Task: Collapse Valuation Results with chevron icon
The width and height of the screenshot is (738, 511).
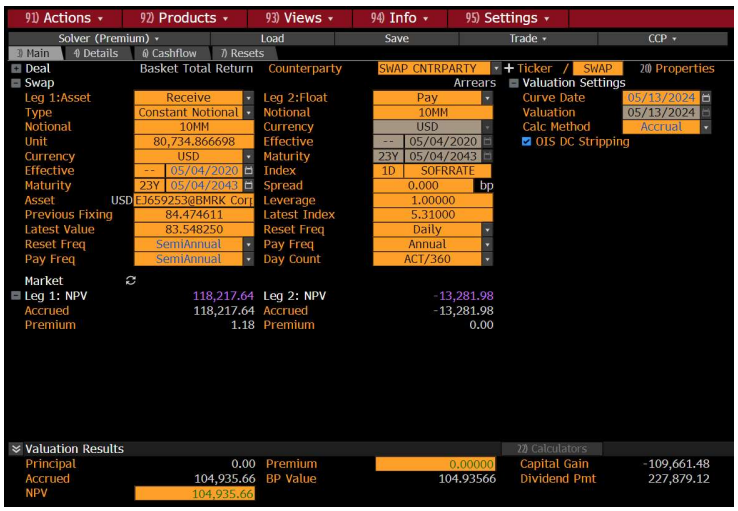Action: (15, 449)
